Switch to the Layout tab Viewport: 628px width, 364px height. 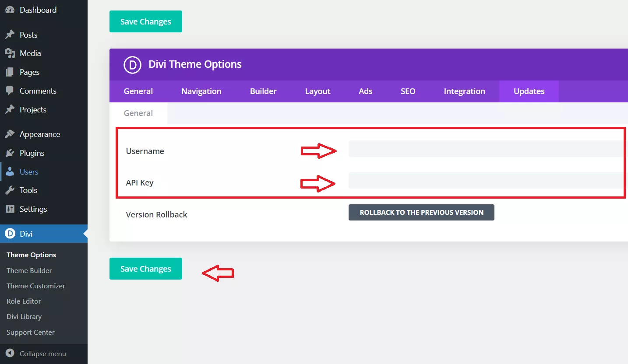(318, 91)
